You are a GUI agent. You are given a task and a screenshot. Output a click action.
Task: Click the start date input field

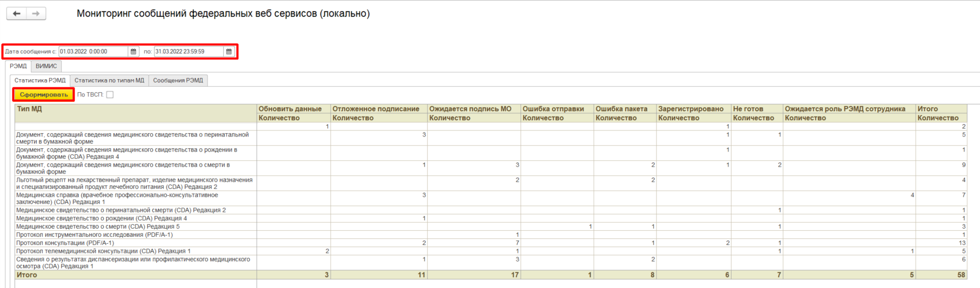pyautogui.click(x=93, y=52)
